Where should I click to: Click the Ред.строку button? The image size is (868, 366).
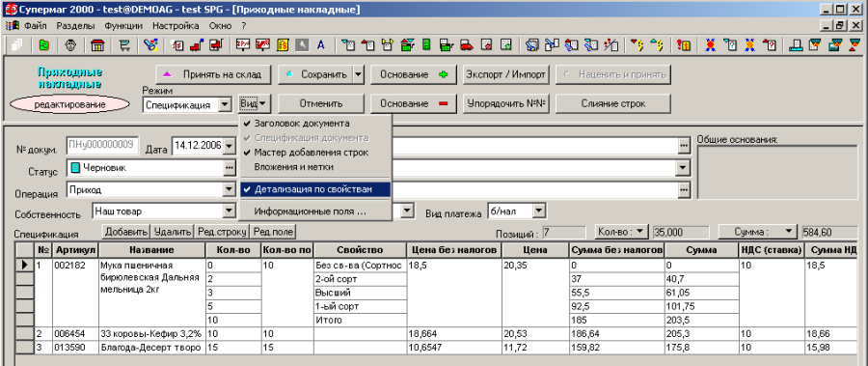click(x=222, y=231)
